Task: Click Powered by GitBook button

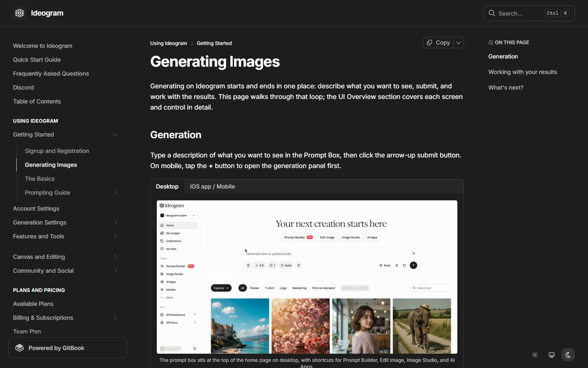Action: pos(68,348)
